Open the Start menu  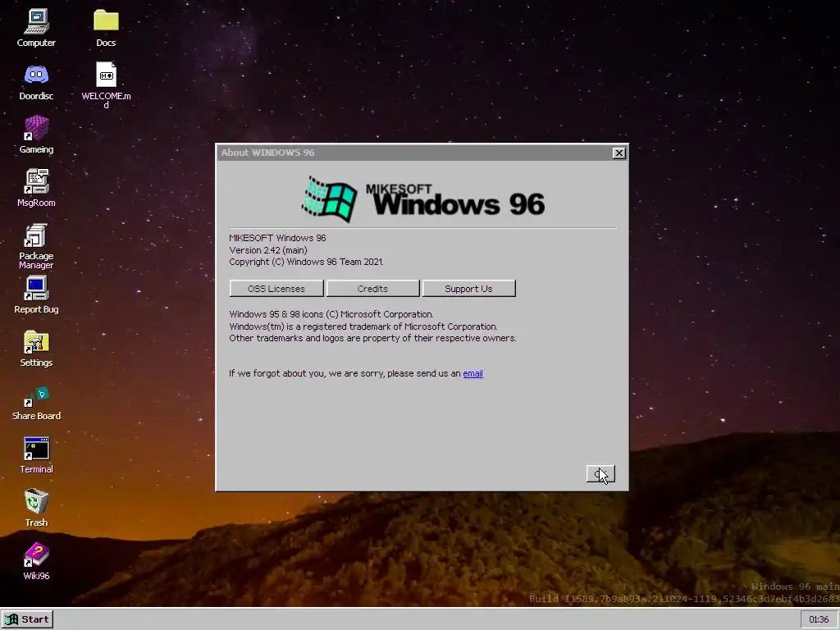27,619
